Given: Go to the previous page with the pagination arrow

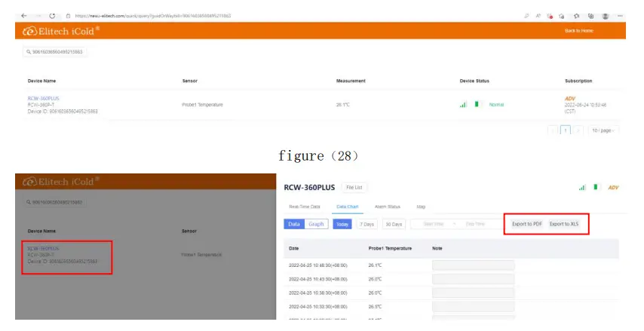Looking at the screenshot, I should [553, 130].
